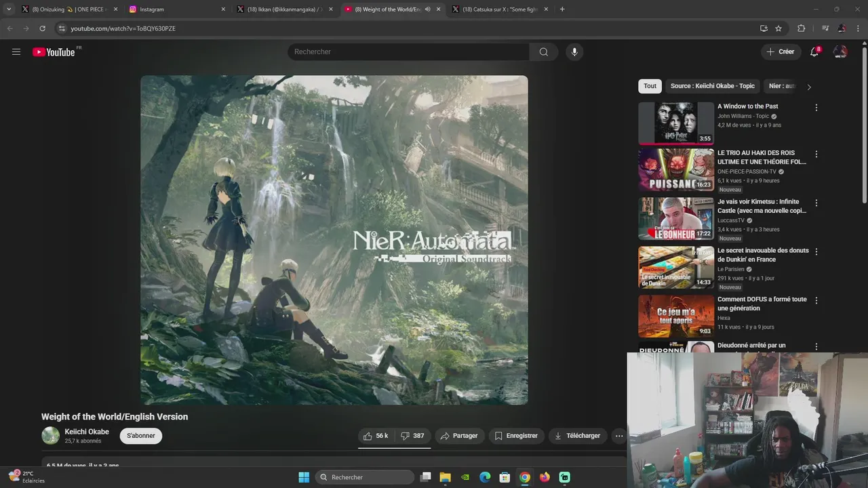Click the Créer button
The height and width of the screenshot is (488, 868).
click(781, 52)
